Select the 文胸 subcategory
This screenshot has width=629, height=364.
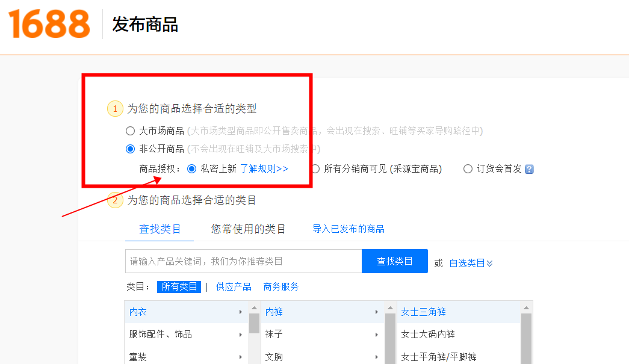(323, 356)
